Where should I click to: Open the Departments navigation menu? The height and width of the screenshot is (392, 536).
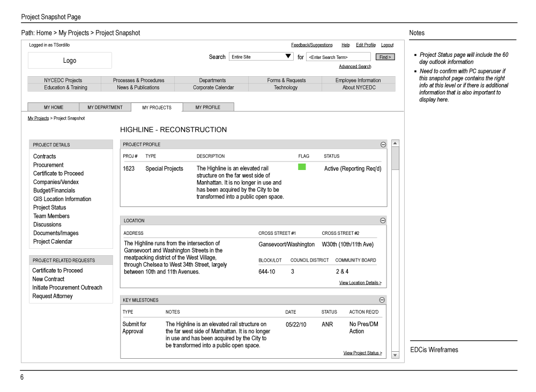(x=212, y=80)
